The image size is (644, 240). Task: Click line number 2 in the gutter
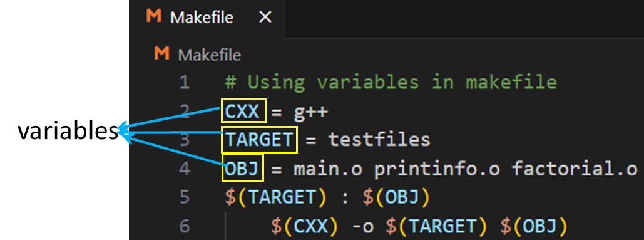185,112
